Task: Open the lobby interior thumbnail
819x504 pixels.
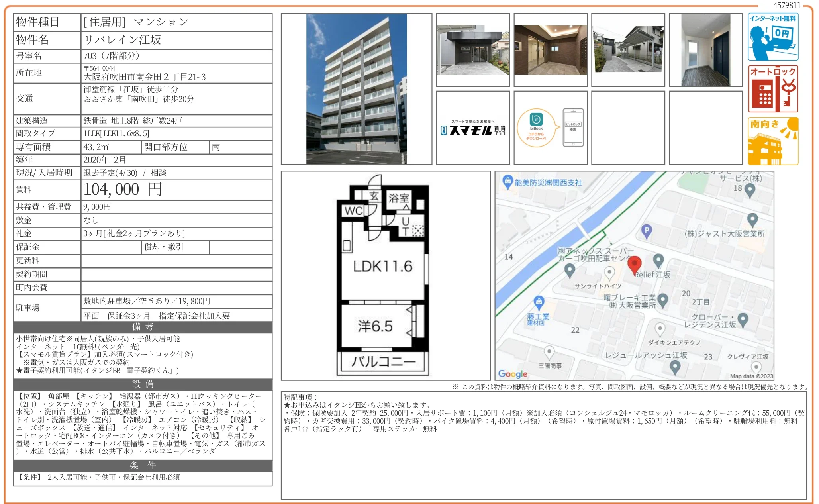Action: coord(550,50)
